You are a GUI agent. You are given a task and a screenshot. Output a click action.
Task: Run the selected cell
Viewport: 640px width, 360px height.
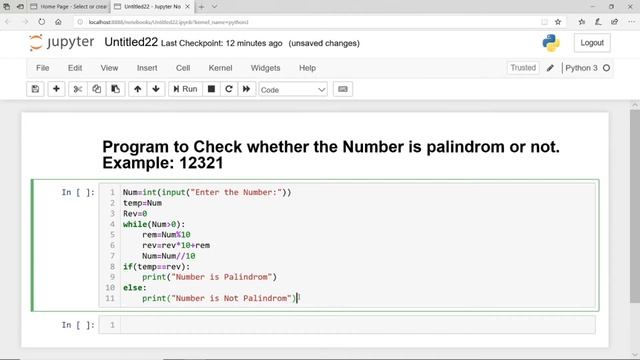pyautogui.click(x=185, y=89)
